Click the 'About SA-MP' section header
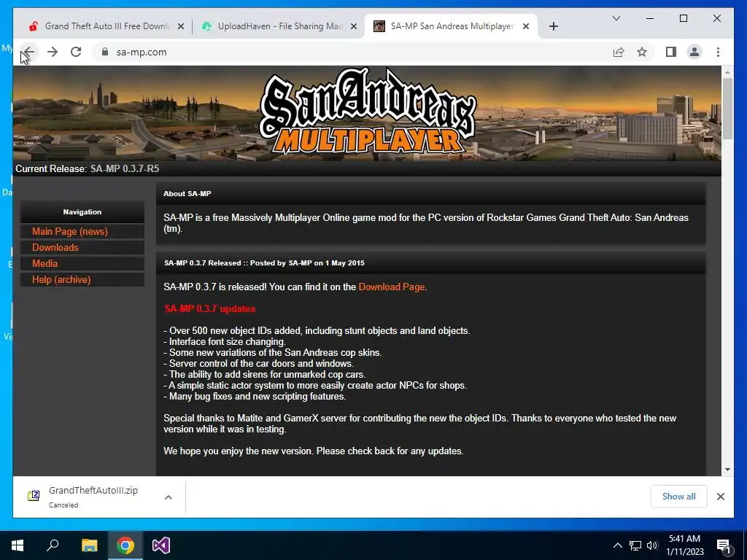Viewport: 747px width, 560px height. coord(187,193)
